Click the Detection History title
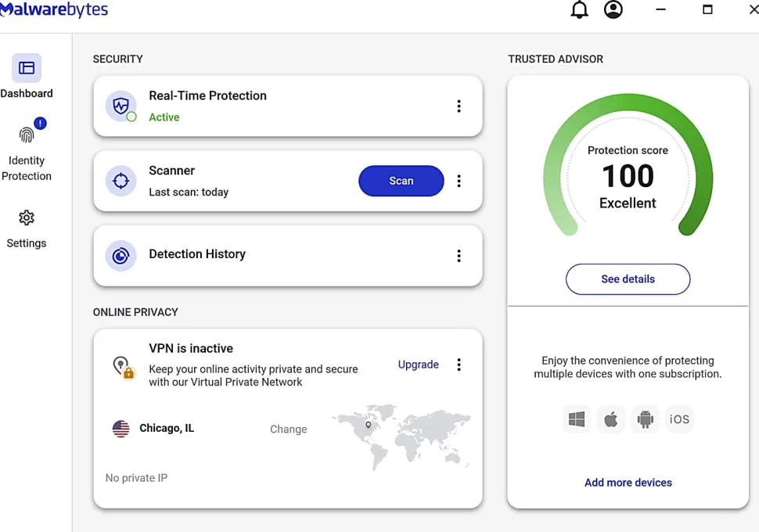 pyautogui.click(x=197, y=254)
